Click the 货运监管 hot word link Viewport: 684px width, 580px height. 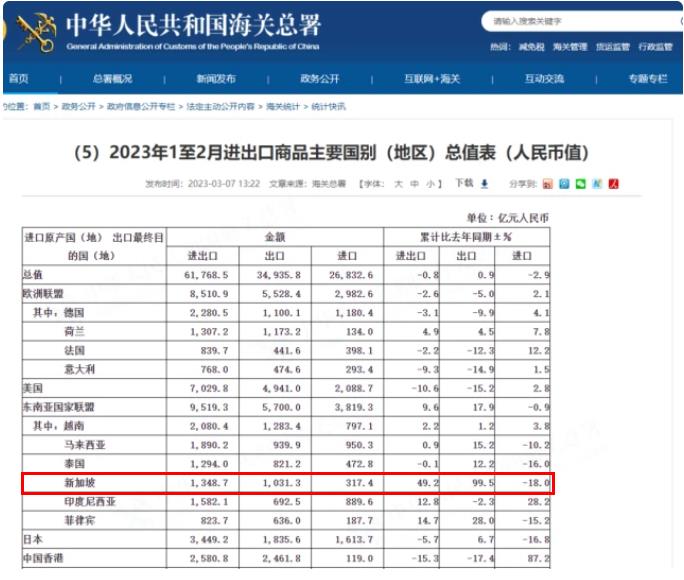pyautogui.click(x=612, y=47)
